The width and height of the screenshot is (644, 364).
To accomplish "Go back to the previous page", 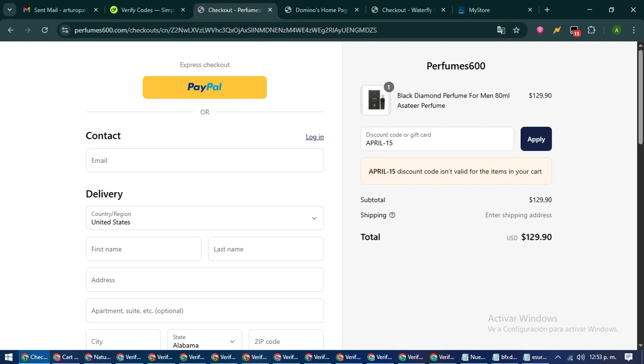I will click(11, 30).
